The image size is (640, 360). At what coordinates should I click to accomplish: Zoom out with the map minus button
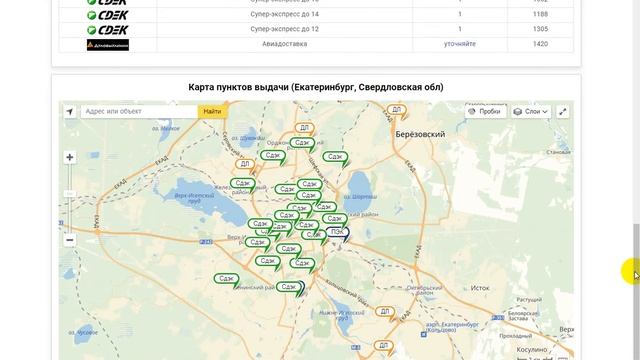coord(70,240)
